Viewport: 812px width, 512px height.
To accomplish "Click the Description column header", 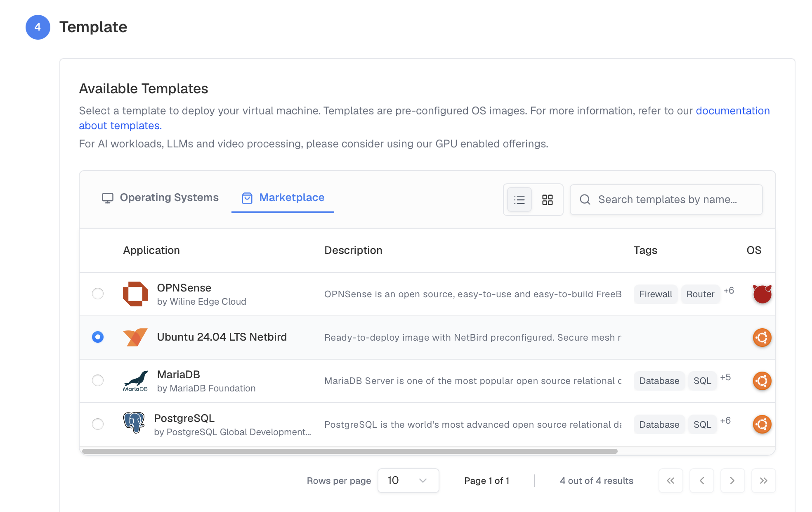I will [x=353, y=250].
